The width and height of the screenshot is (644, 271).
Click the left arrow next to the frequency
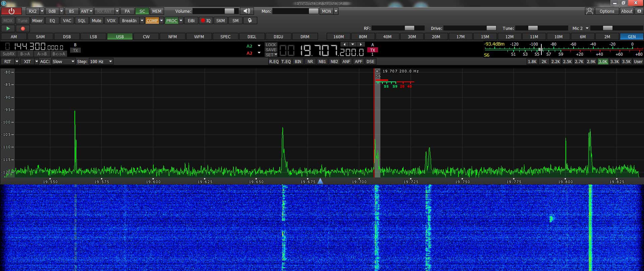click(x=344, y=44)
